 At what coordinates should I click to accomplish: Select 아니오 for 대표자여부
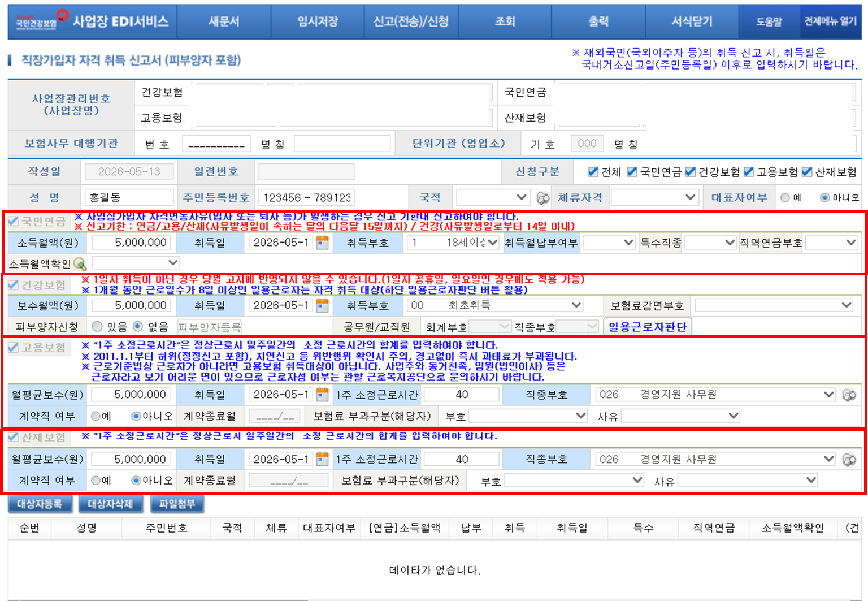coord(825,198)
